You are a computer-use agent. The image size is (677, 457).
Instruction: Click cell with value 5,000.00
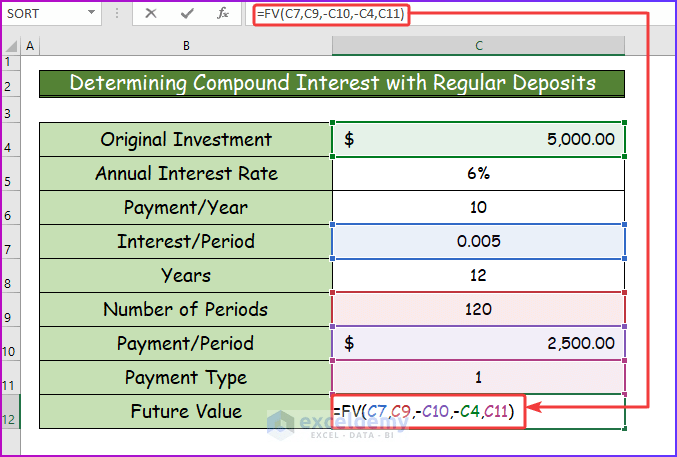pos(478,140)
